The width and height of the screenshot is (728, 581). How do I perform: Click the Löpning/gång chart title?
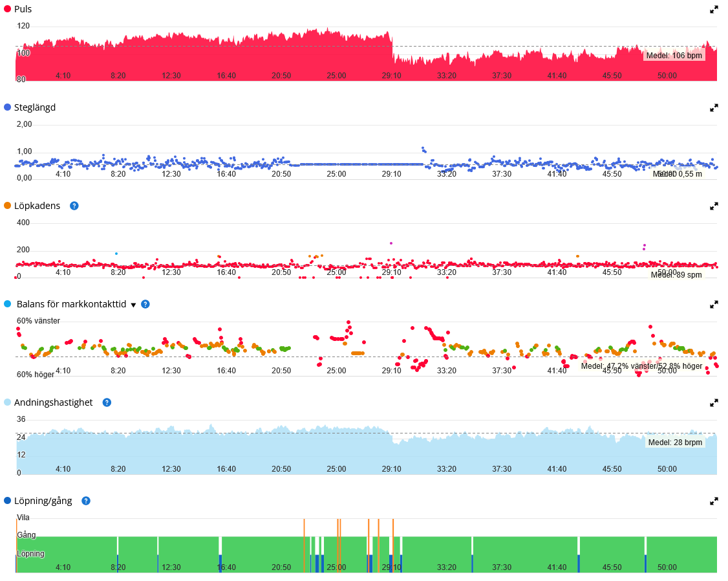click(x=43, y=501)
